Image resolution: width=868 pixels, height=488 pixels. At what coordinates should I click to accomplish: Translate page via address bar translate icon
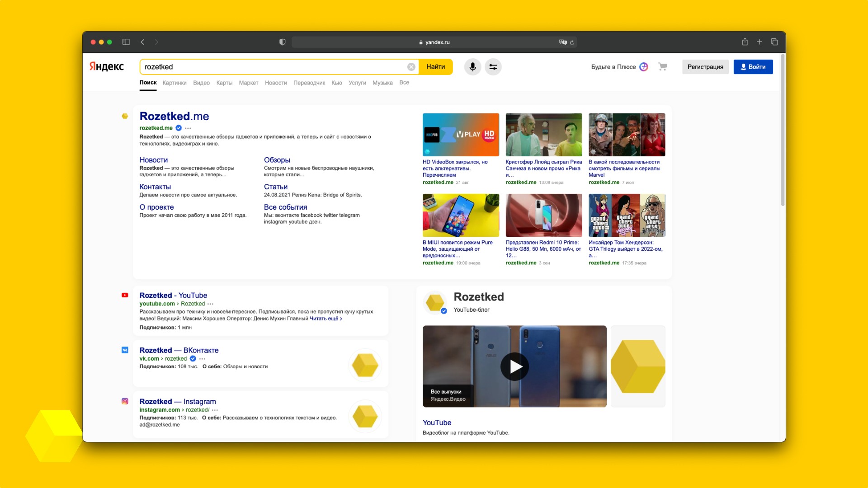click(x=562, y=42)
